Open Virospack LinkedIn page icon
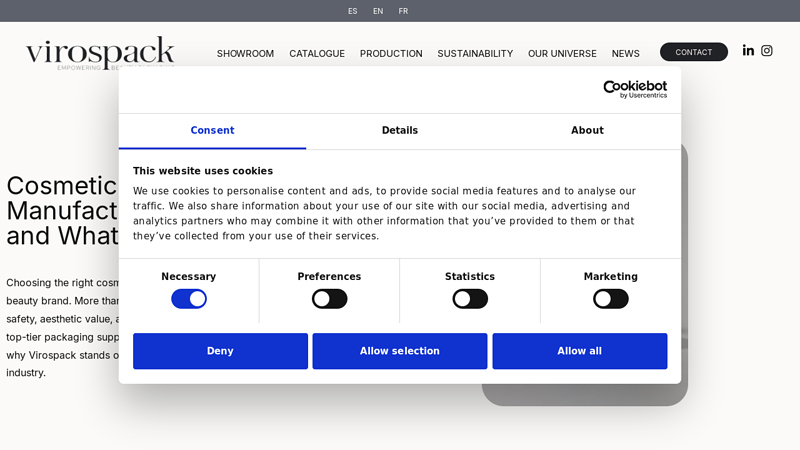Image resolution: width=800 pixels, height=450 pixels. point(748,51)
